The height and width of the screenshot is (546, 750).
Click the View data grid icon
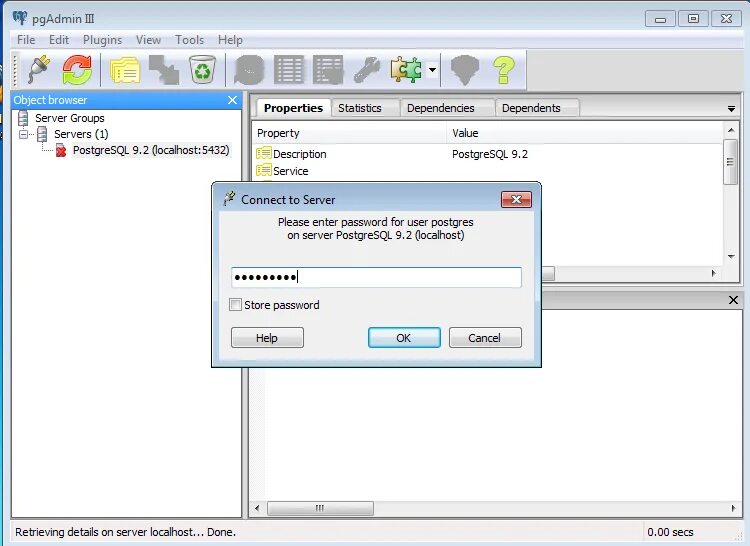coord(289,70)
